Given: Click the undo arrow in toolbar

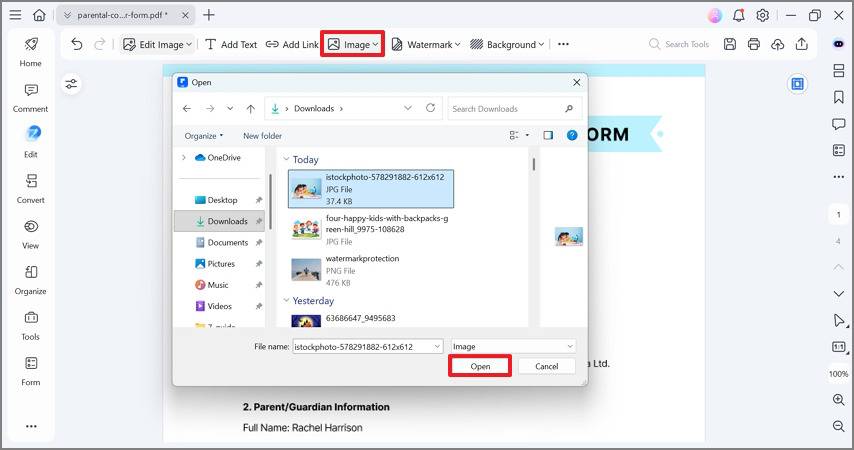Looking at the screenshot, I should (x=77, y=44).
